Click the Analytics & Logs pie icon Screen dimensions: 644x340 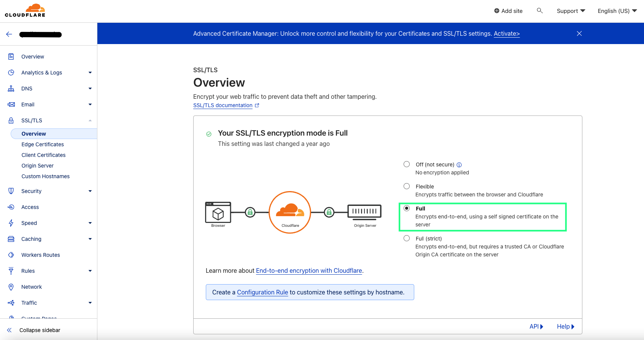pyautogui.click(x=11, y=73)
